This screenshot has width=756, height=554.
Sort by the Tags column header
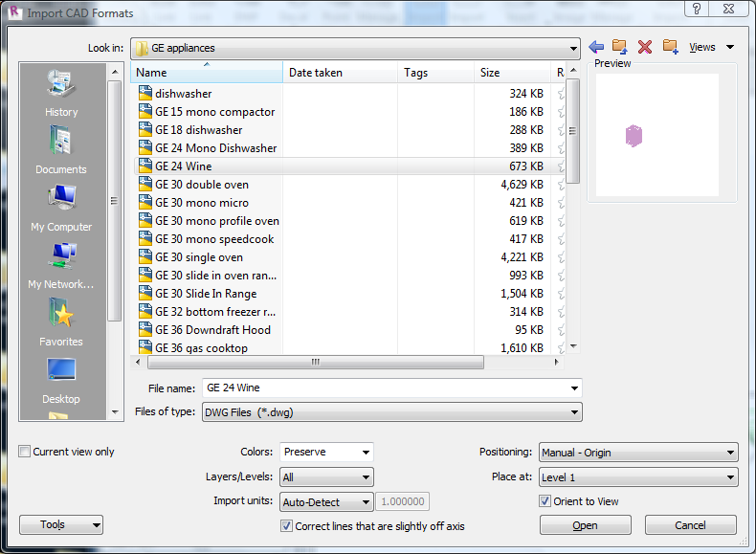[x=435, y=73]
